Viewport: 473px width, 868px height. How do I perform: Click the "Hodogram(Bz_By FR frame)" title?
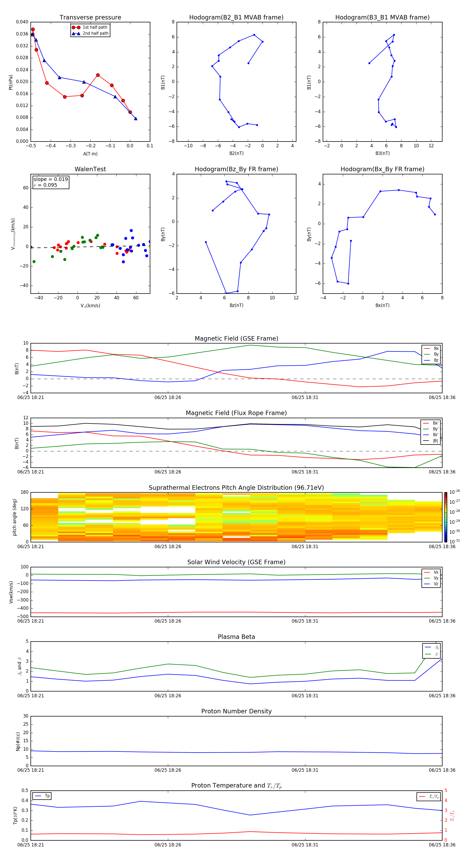point(236,169)
